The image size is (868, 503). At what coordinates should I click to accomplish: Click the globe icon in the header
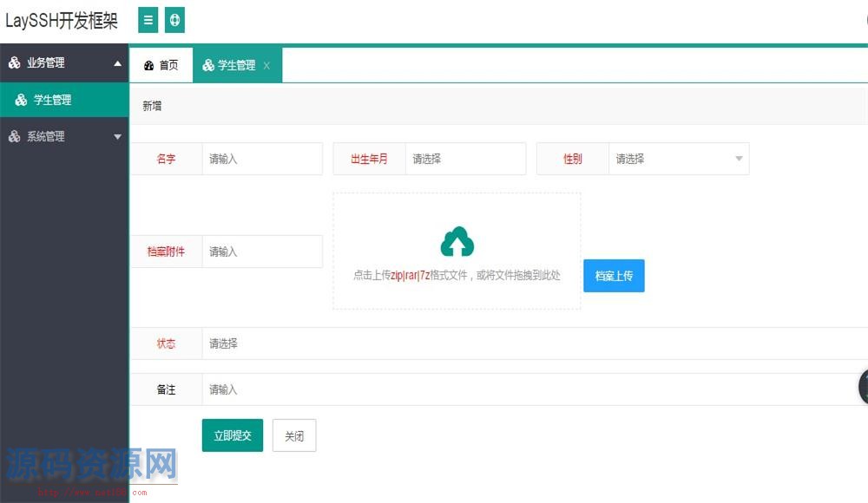click(175, 20)
